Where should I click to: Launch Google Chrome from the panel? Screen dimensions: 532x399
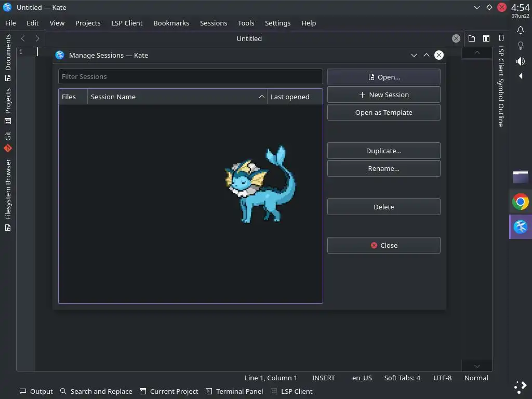(x=521, y=202)
